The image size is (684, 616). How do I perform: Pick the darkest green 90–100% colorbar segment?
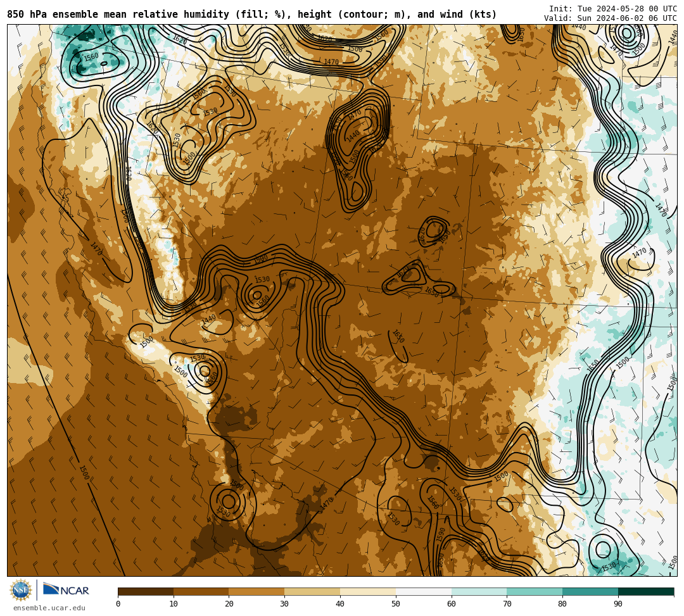pyautogui.click(x=646, y=591)
